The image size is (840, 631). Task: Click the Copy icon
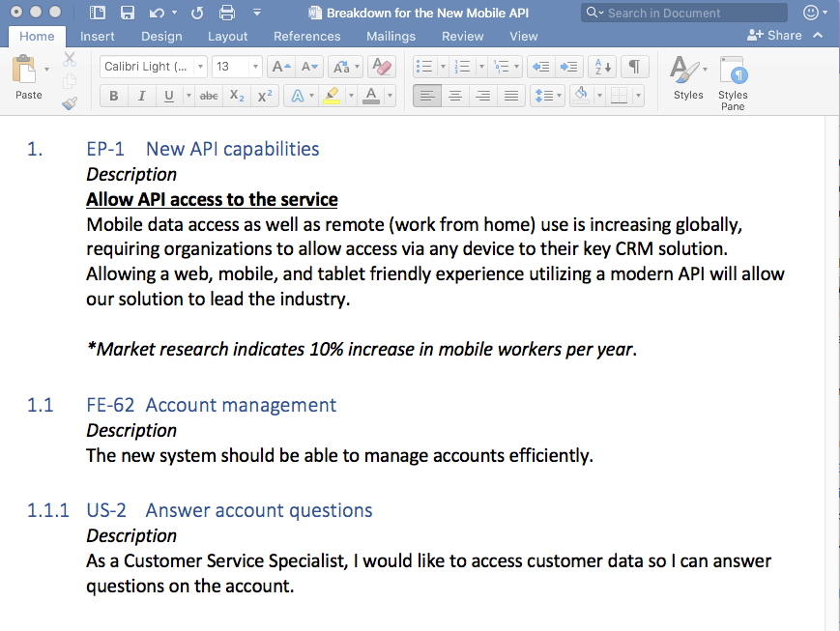(69, 81)
